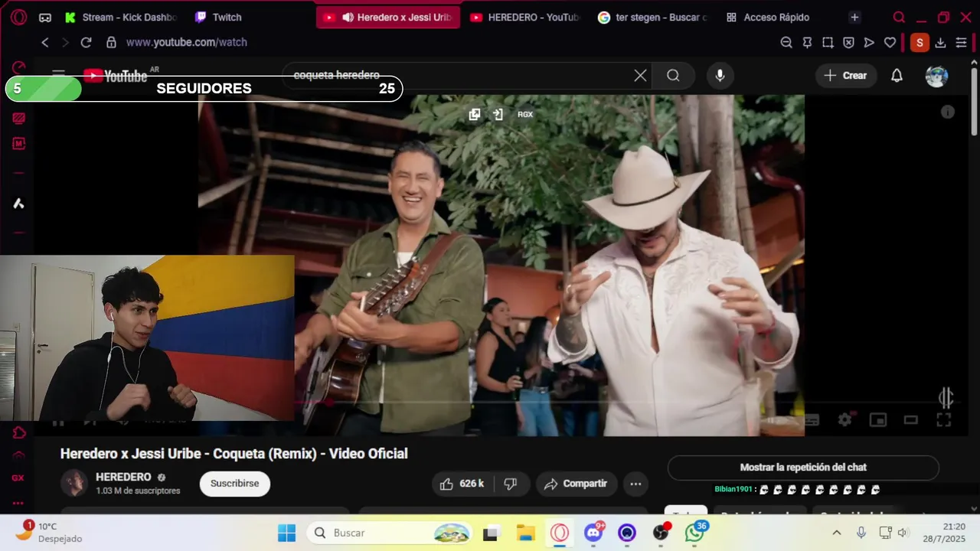Click Mostrar la repetición del chat
This screenshot has width=980, height=551.
[803, 468]
